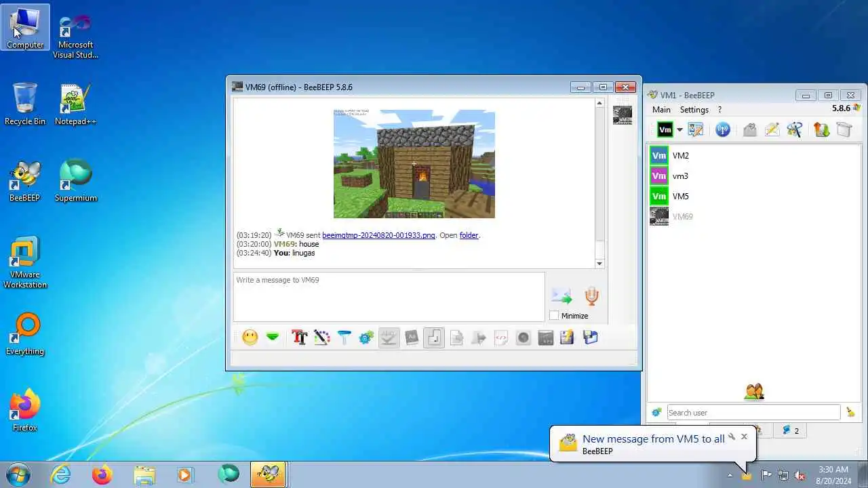Open font selection (red T icon)
The width and height of the screenshot is (868, 488).
click(x=299, y=338)
